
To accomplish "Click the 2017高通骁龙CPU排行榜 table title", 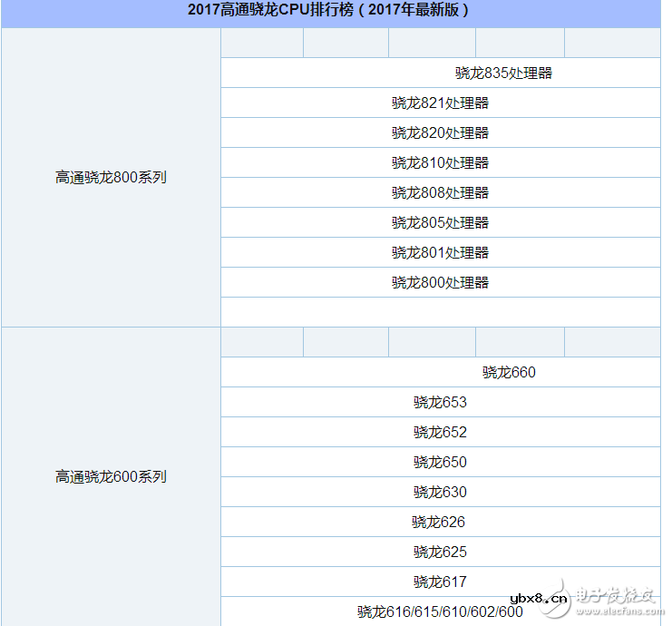I will click(x=329, y=11).
